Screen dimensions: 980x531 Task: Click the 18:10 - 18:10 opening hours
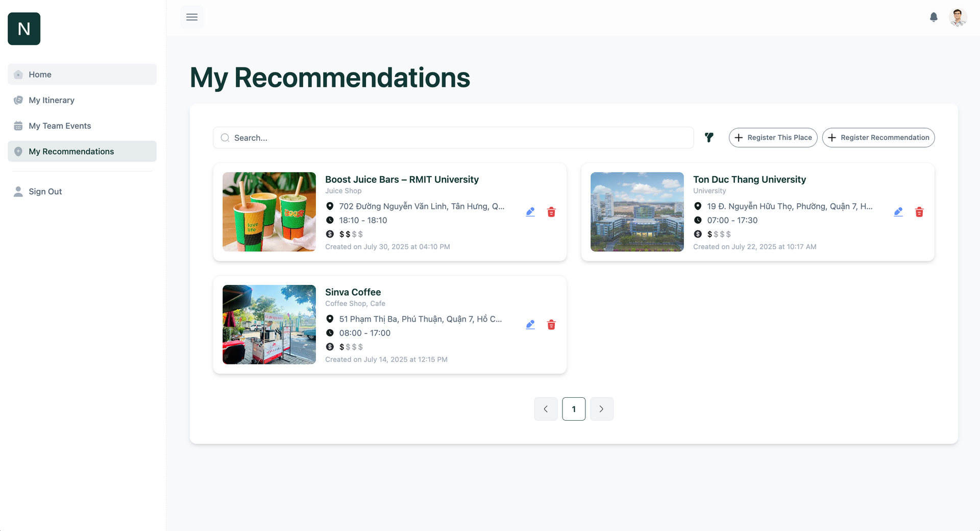(363, 220)
